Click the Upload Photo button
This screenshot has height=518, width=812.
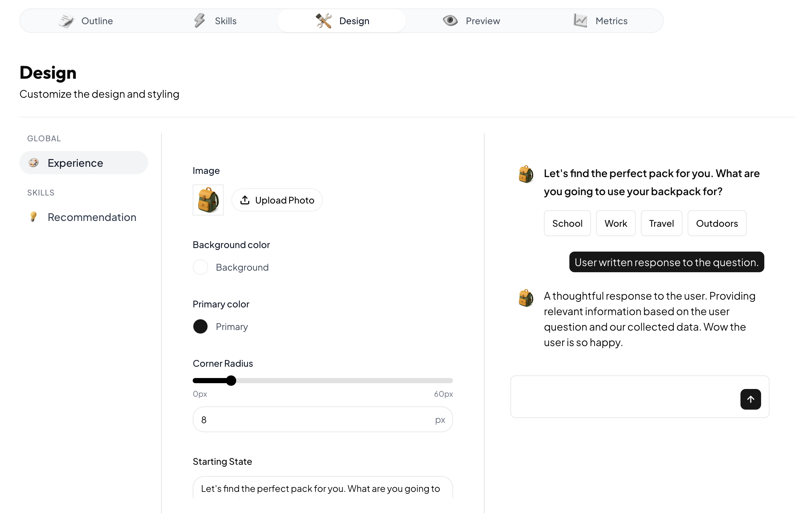[277, 200]
